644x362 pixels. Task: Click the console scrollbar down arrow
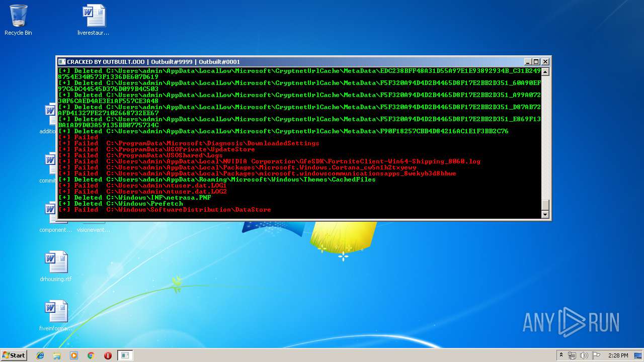tap(545, 215)
